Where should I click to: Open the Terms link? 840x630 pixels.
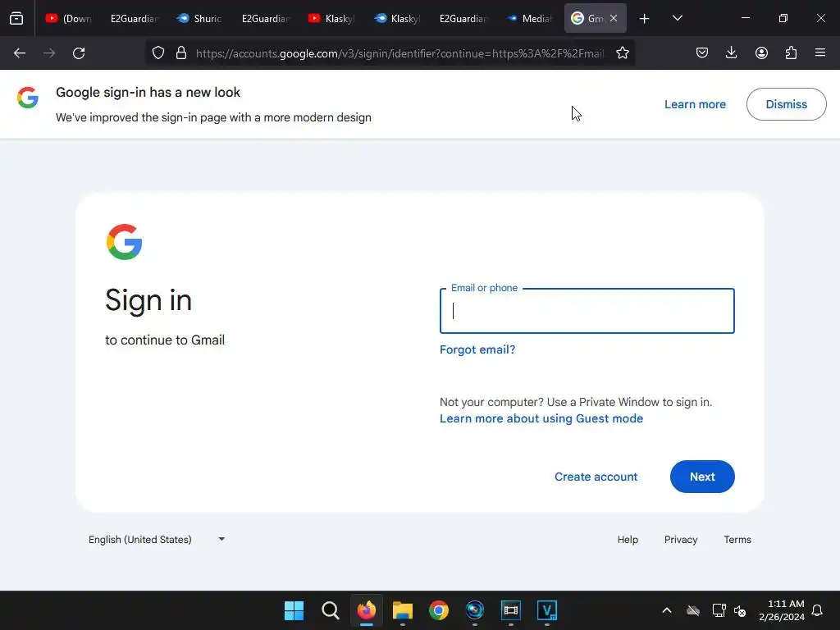737,540
